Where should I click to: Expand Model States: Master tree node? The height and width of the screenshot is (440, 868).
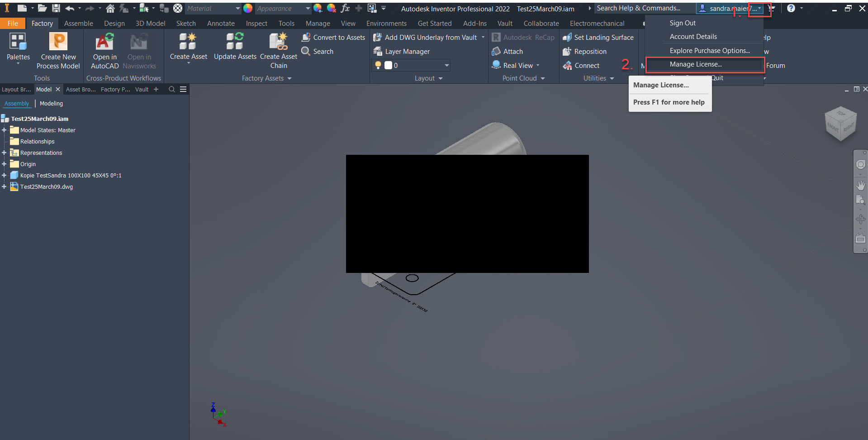click(x=4, y=130)
